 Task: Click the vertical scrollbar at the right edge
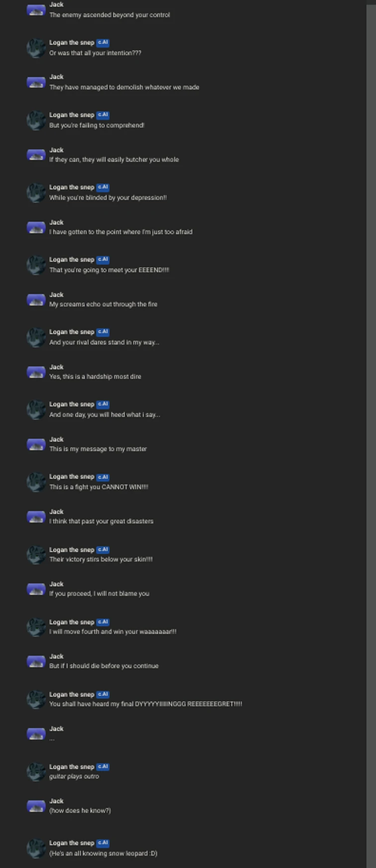point(371,434)
